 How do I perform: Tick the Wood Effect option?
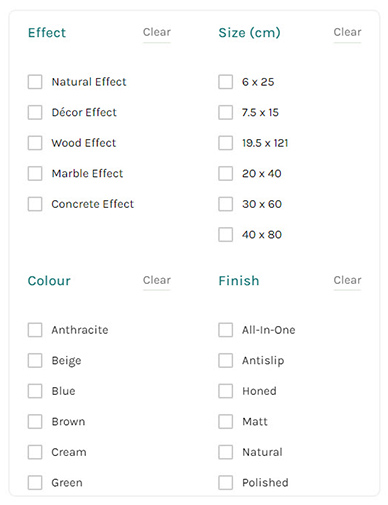(x=35, y=143)
